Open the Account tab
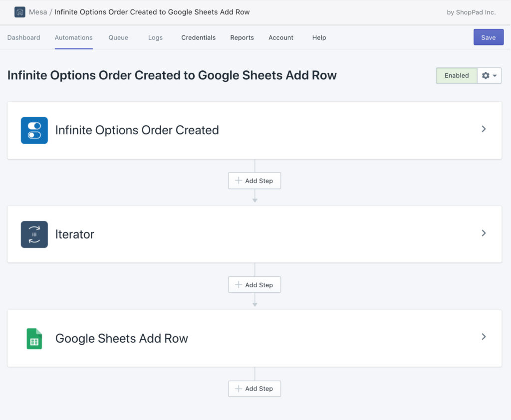The height and width of the screenshot is (420, 511). [x=281, y=37]
